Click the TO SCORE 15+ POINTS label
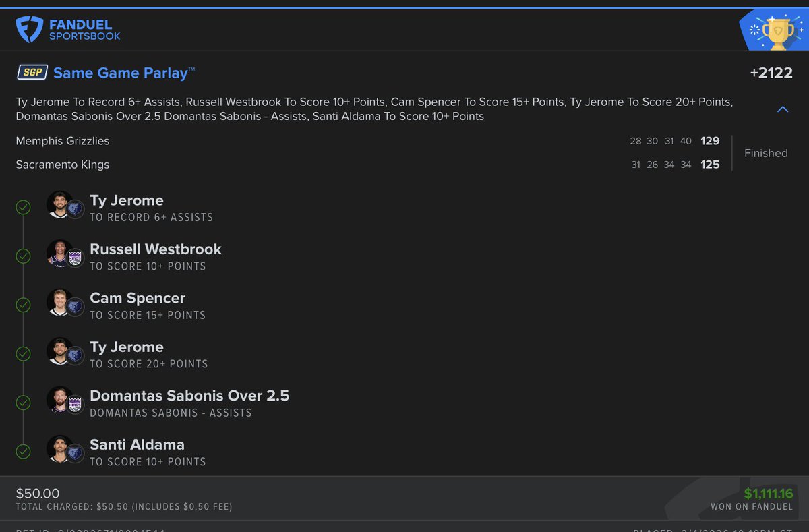This screenshot has width=809, height=532. [x=148, y=315]
